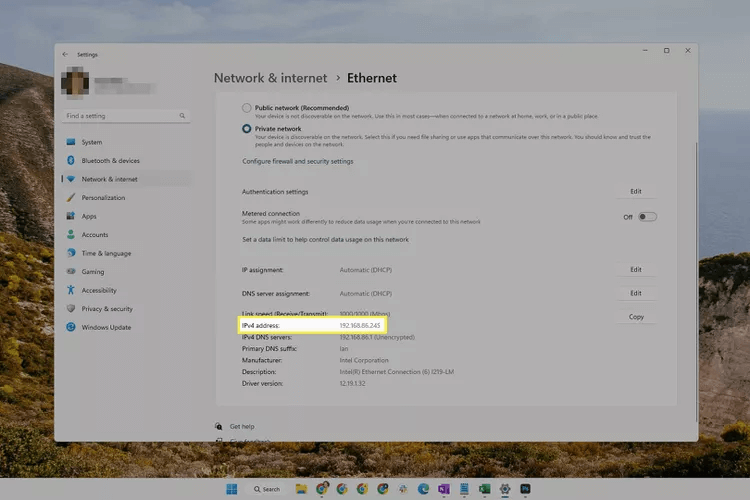The image size is (750, 500).
Task: Open Accounts label in sidebar
Action: pos(95,234)
